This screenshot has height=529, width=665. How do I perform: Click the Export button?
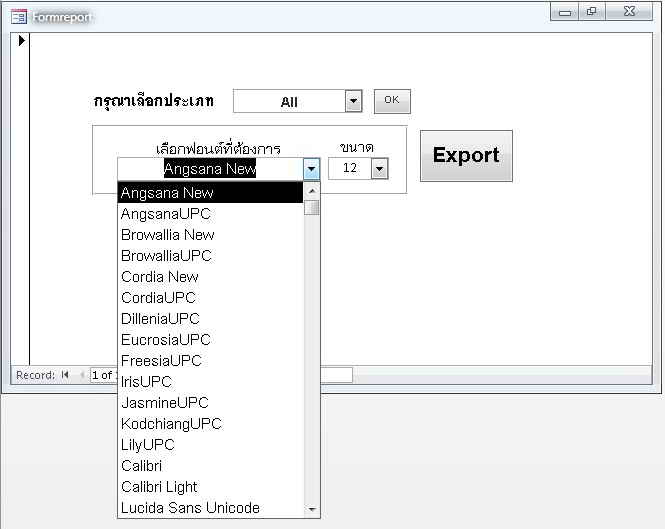pos(466,156)
